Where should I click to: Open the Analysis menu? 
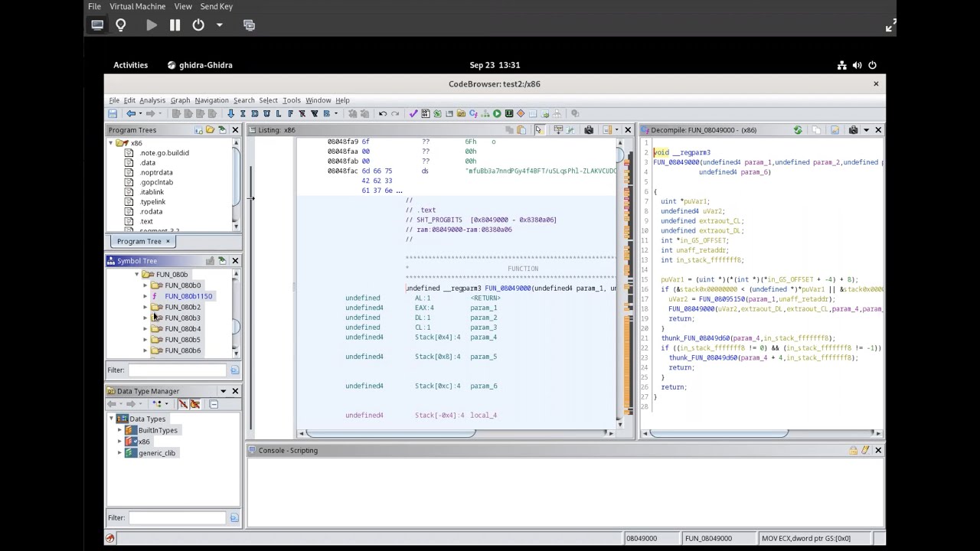(152, 100)
